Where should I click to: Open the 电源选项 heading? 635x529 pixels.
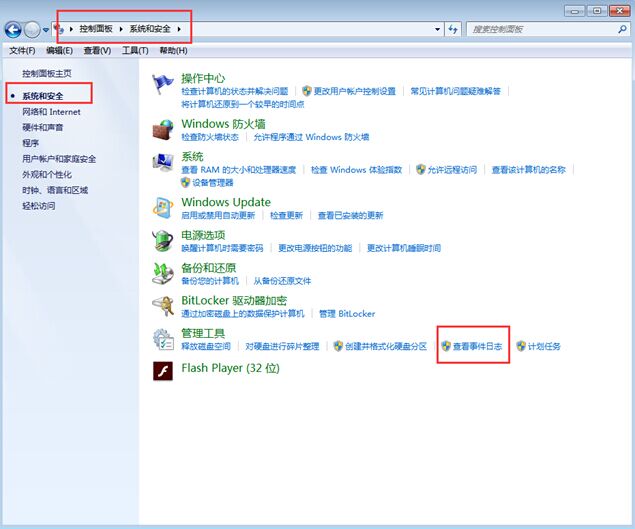pos(203,235)
